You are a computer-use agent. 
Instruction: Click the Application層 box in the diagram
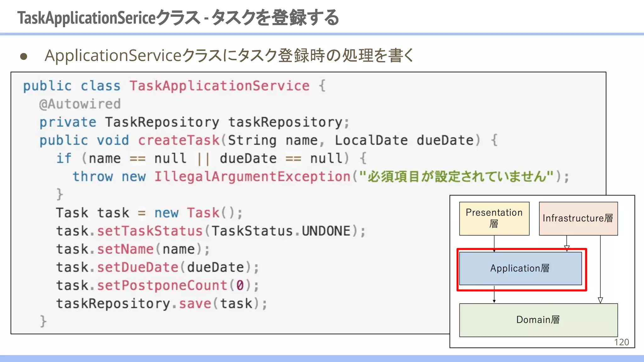click(520, 268)
